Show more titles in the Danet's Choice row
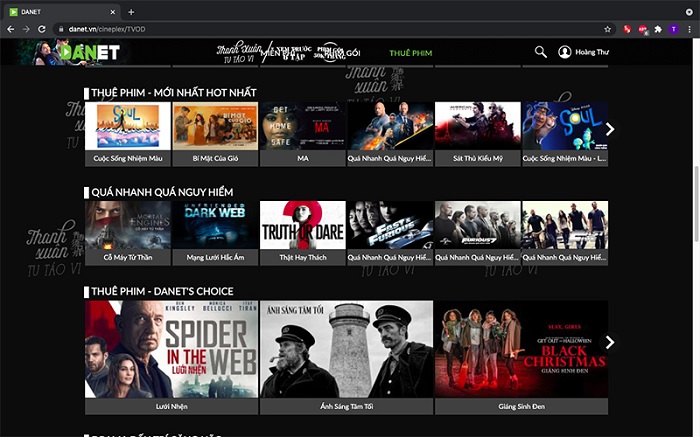Viewport: 700px width, 437px height. coord(610,342)
